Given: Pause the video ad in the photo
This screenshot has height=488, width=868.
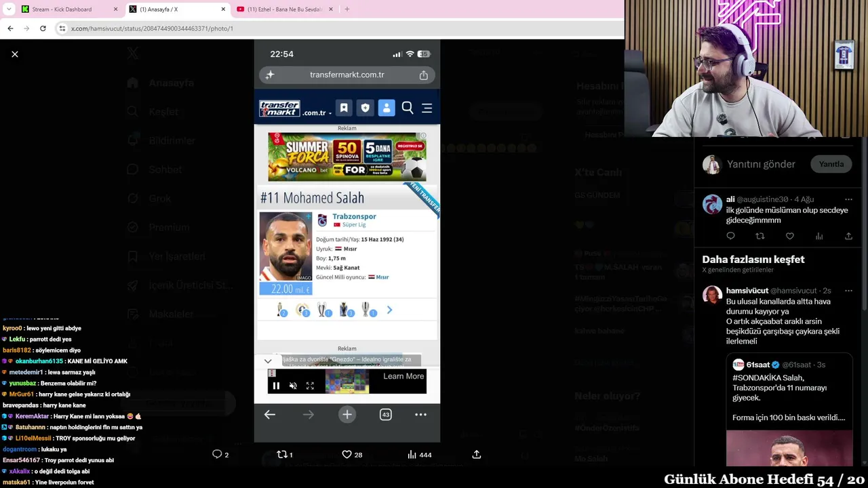Looking at the screenshot, I should (276, 386).
